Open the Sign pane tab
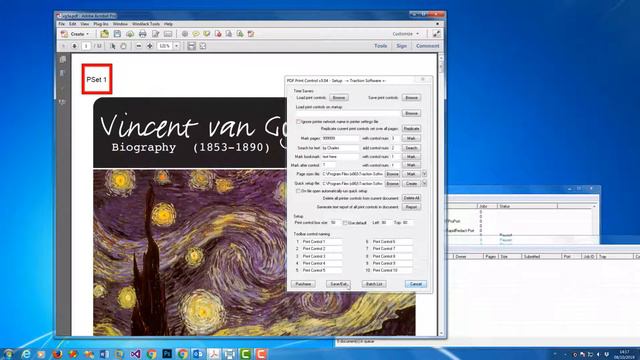The width and height of the screenshot is (640, 360). click(x=401, y=46)
